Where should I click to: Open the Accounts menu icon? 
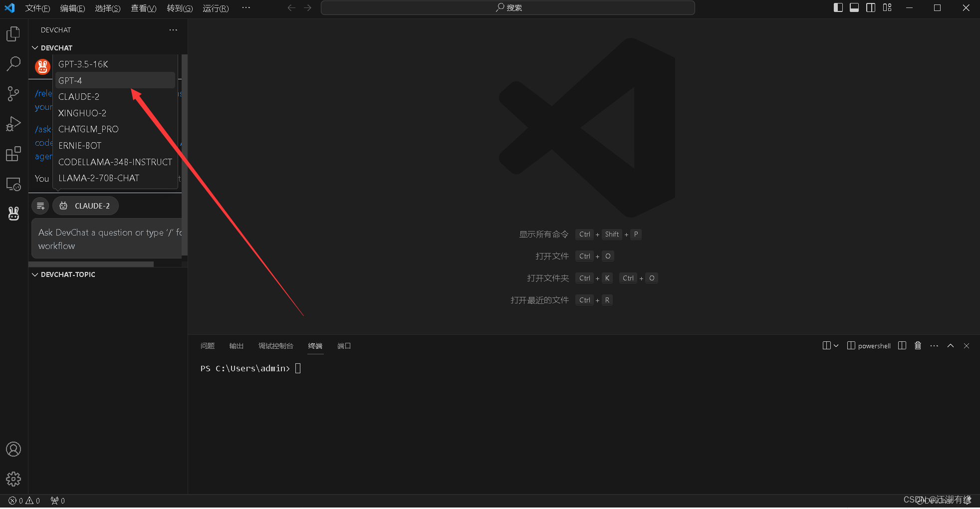[x=13, y=449]
